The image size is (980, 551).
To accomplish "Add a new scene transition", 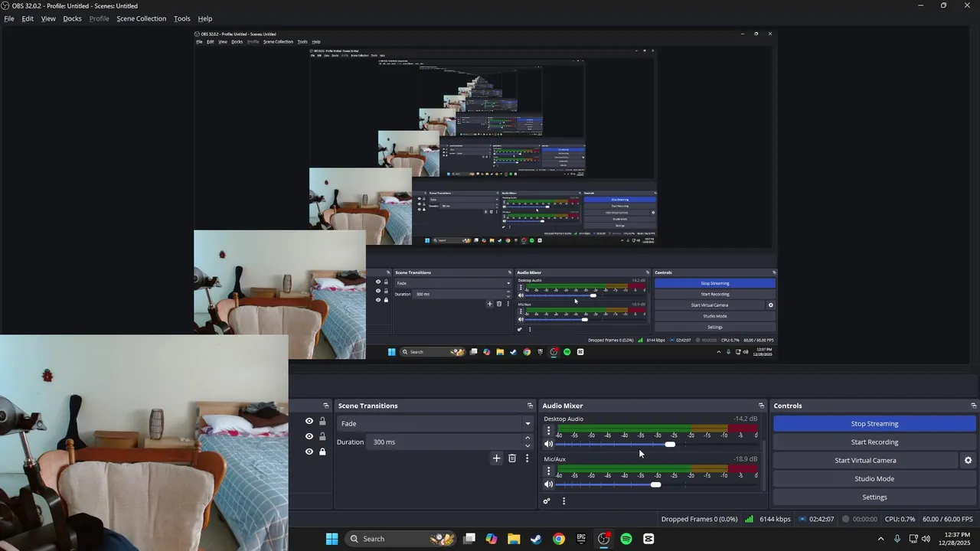I will [496, 458].
